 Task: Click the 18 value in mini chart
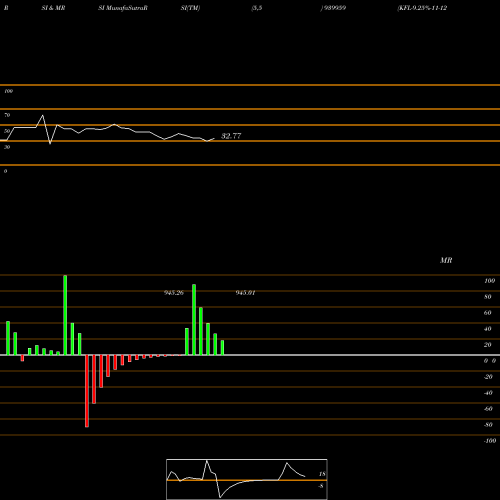click(322, 474)
